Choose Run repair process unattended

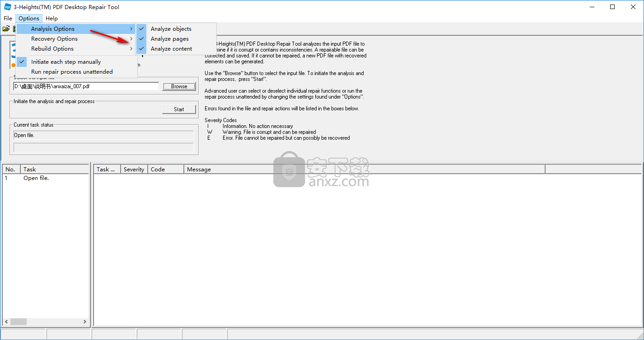pyautogui.click(x=76, y=72)
